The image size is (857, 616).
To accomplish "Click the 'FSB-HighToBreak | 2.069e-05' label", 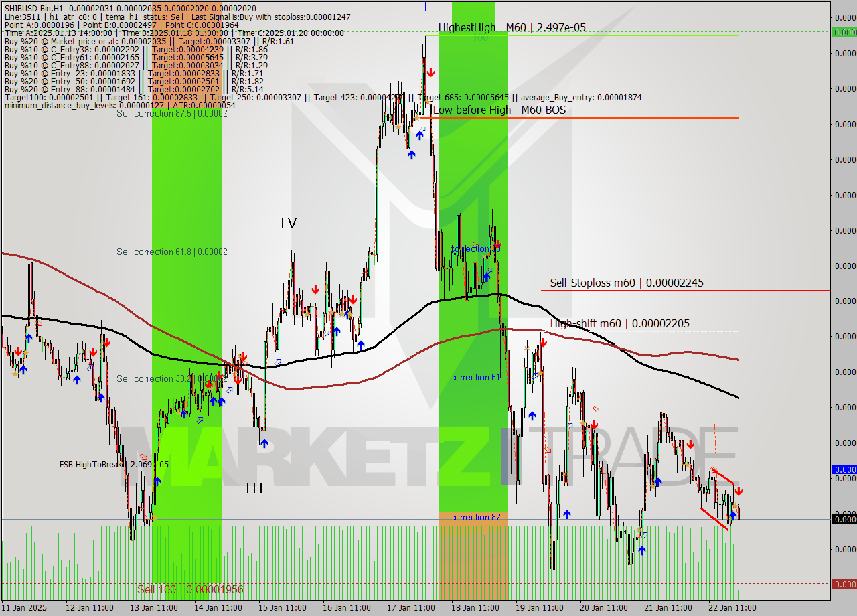I will 114,464.
